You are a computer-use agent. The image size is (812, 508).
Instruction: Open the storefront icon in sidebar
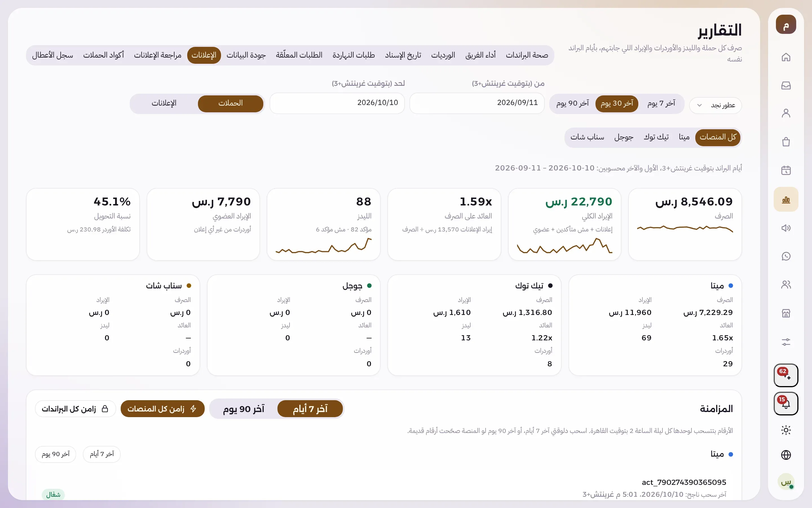786,314
